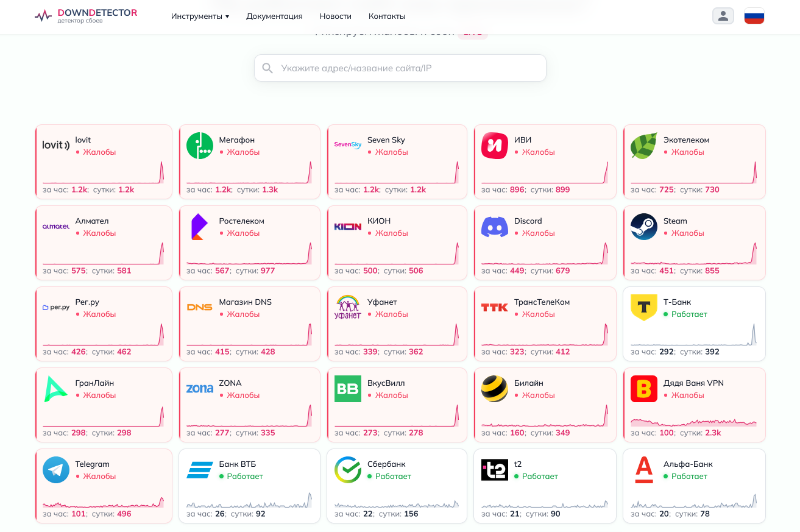The image size is (800, 532).
Task: Select the Уфанет rainbow logo
Action: pos(348,308)
